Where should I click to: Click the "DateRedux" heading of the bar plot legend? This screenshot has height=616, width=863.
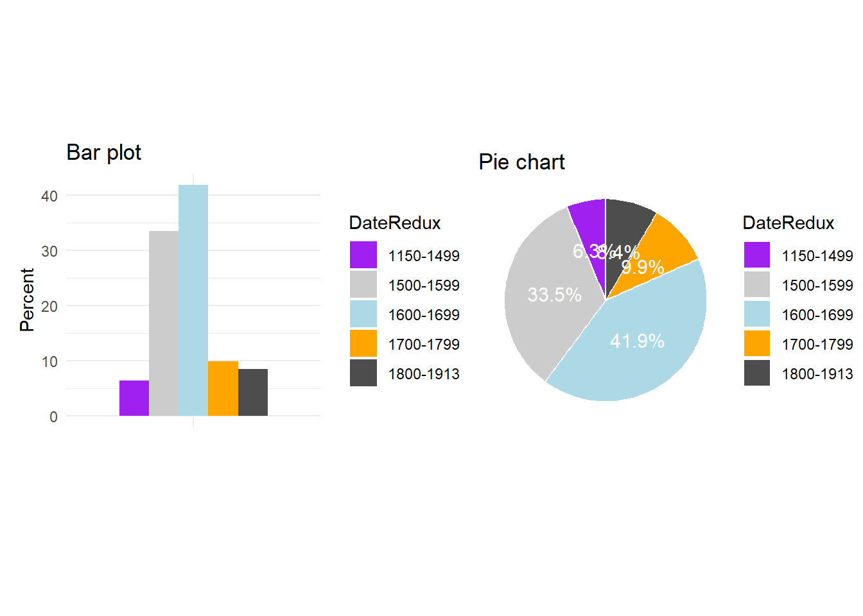(394, 223)
